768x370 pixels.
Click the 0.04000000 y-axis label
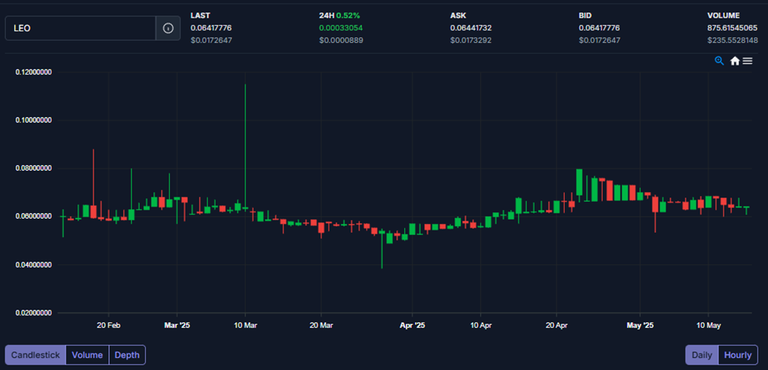34,265
